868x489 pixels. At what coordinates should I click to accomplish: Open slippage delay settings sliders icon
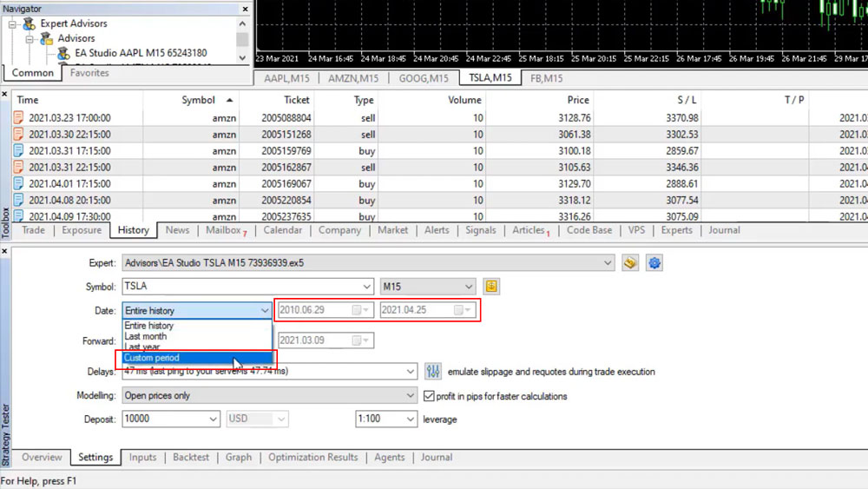coord(433,371)
